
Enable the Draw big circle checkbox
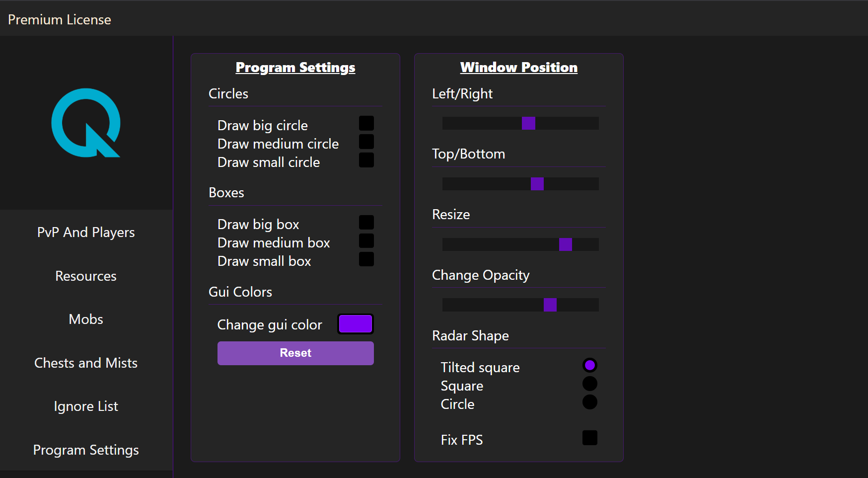[x=366, y=123]
